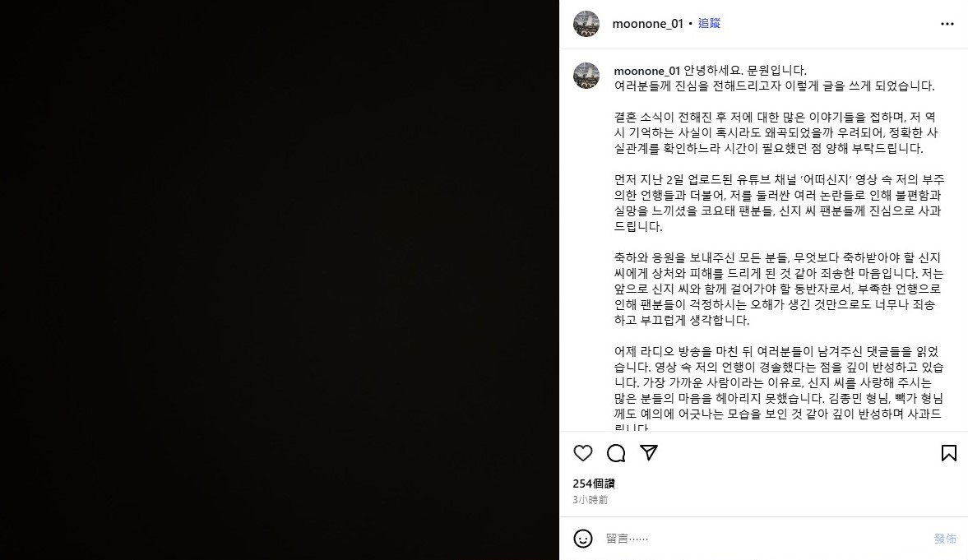The height and width of the screenshot is (560, 968).
Task: Click the 3小時前 timestamp
Action: click(x=591, y=499)
